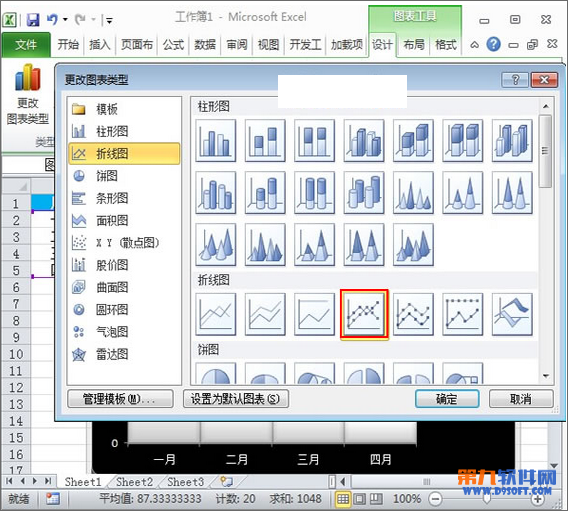Select basic line chart thumbnail
This screenshot has width=568, height=511.
[216, 314]
